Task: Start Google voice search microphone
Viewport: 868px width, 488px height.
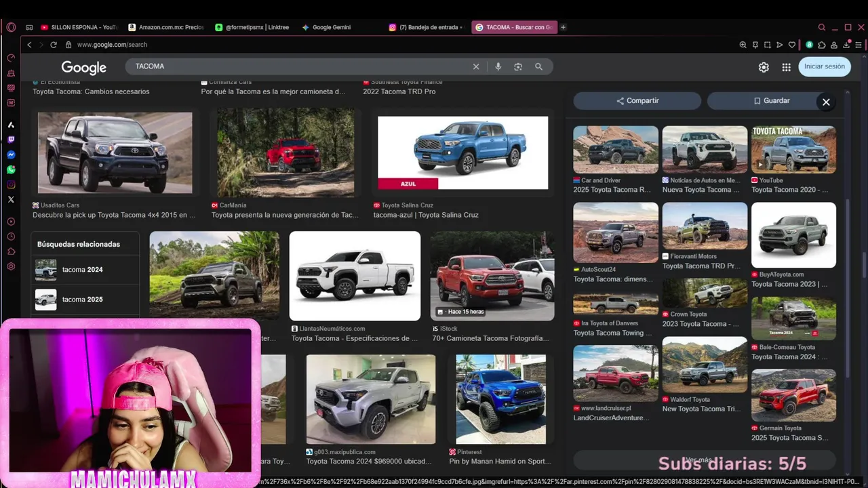Action: [498, 66]
